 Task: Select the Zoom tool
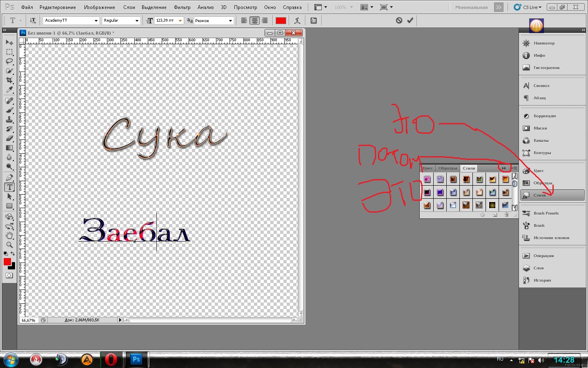[x=9, y=245]
